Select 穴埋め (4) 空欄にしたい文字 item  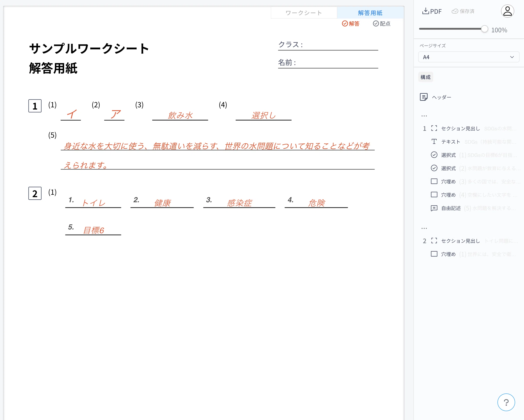click(474, 195)
